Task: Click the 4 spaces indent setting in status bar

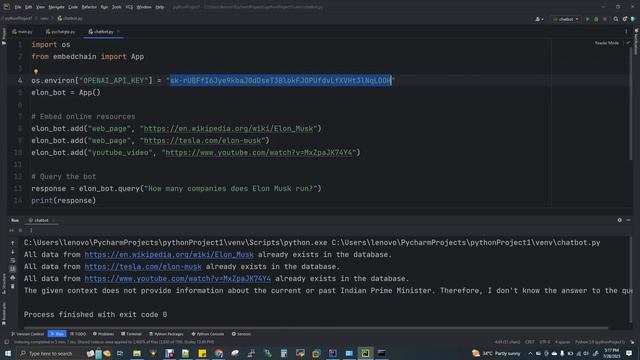Action: [562, 342]
